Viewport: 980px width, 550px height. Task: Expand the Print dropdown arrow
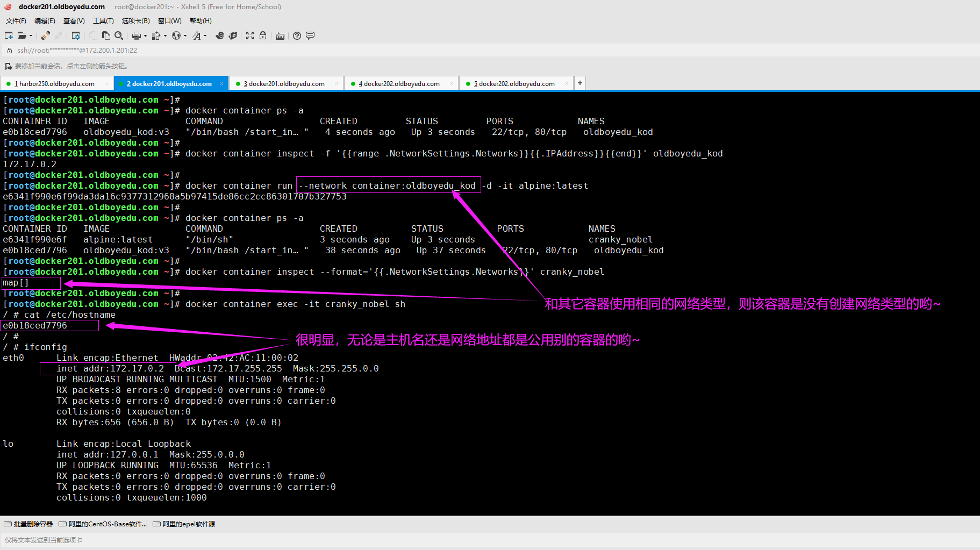click(x=145, y=36)
